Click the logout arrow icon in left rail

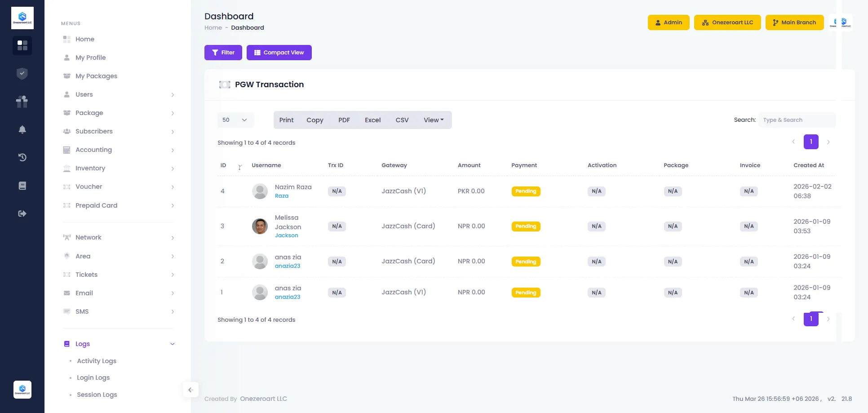pyautogui.click(x=22, y=213)
